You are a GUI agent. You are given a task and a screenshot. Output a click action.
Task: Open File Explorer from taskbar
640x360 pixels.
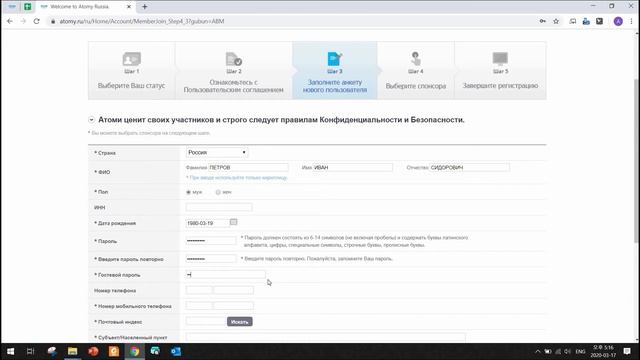[73, 351]
